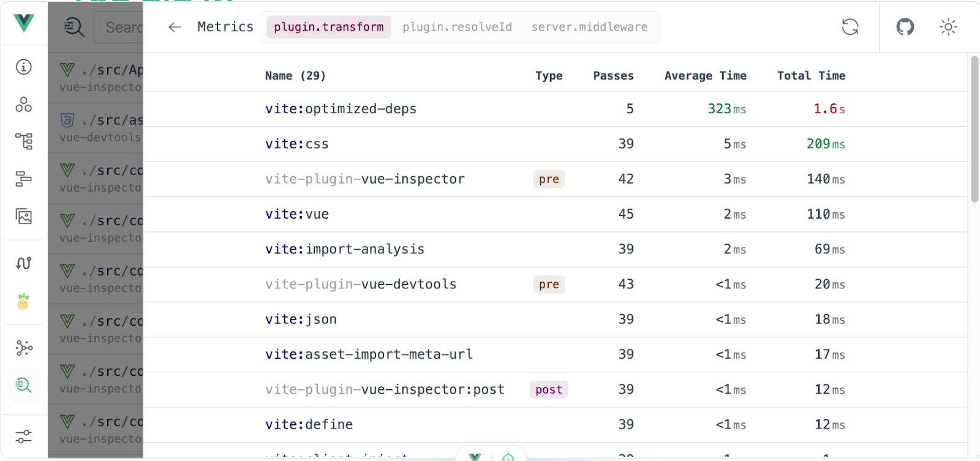The width and height of the screenshot is (980, 461).
Task: Select the vite:asset-import-meta-url plugin name
Action: point(369,354)
